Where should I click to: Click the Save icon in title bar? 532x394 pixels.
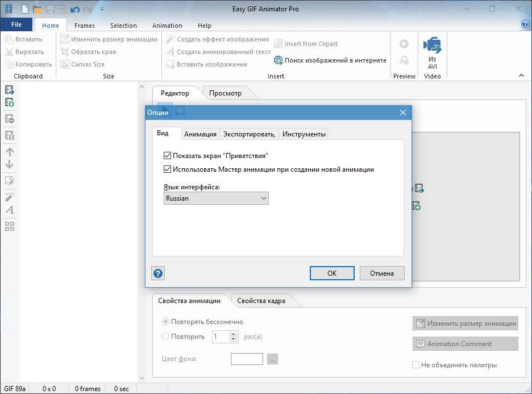tap(50, 10)
